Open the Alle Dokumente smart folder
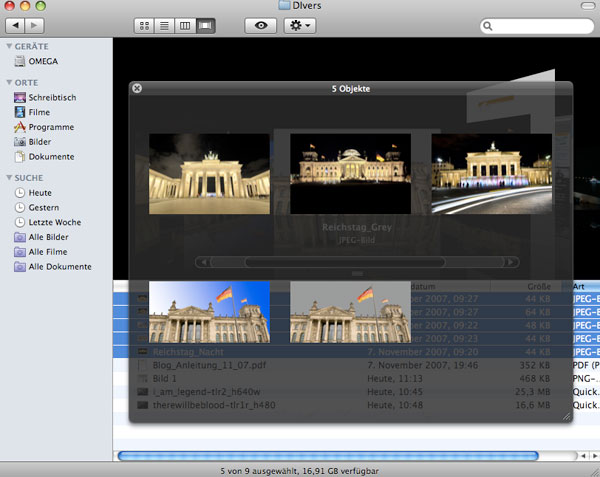The height and width of the screenshot is (477, 600). tap(53, 267)
